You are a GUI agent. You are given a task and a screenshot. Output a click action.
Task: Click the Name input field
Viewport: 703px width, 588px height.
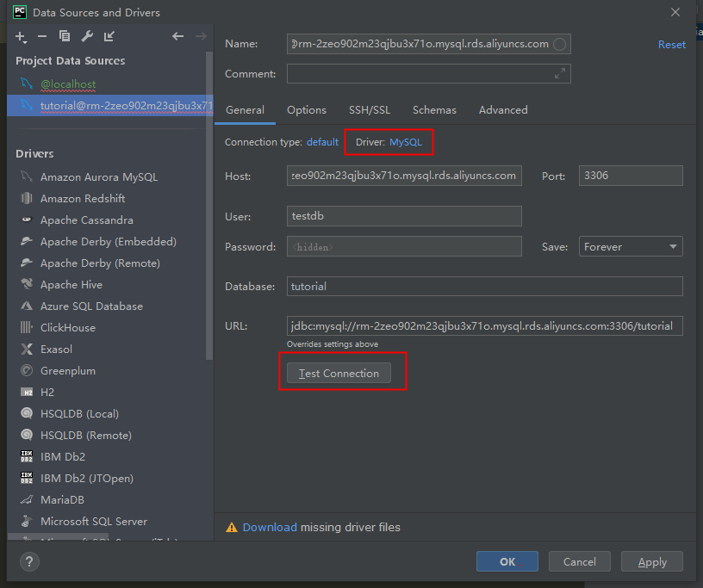(429, 44)
